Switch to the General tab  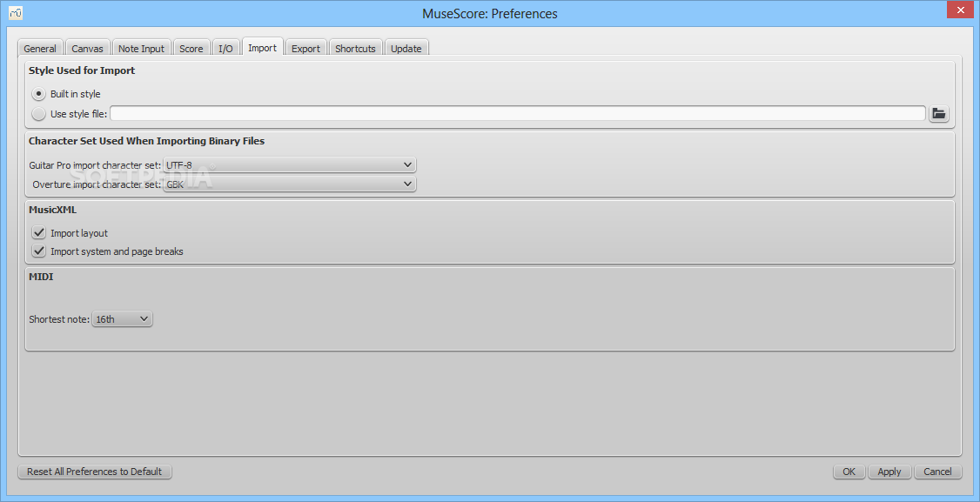pyautogui.click(x=40, y=48)
